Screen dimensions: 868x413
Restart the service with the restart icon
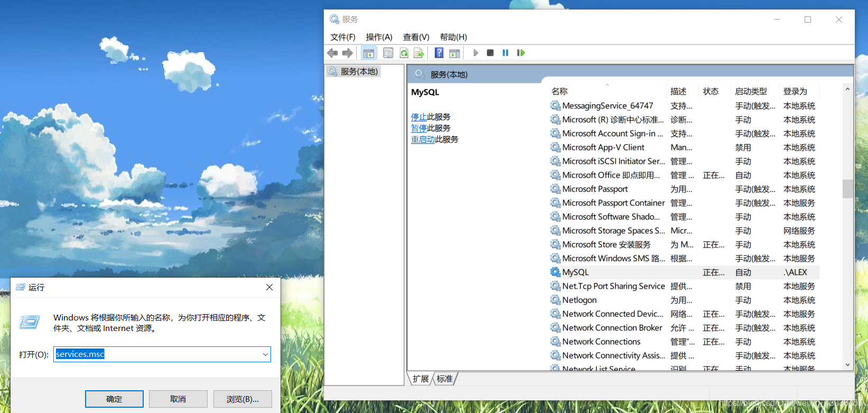pos(521,53)
